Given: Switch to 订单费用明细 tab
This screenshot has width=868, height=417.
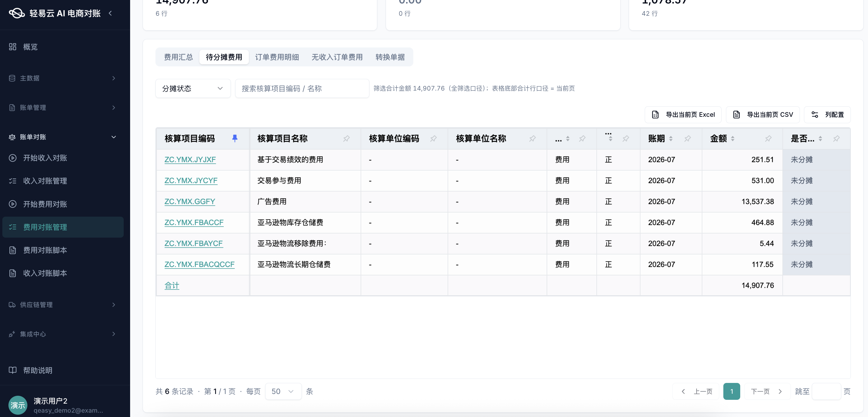Looking at the screenshot, I should pyautogui.click(x=277, y=57).
